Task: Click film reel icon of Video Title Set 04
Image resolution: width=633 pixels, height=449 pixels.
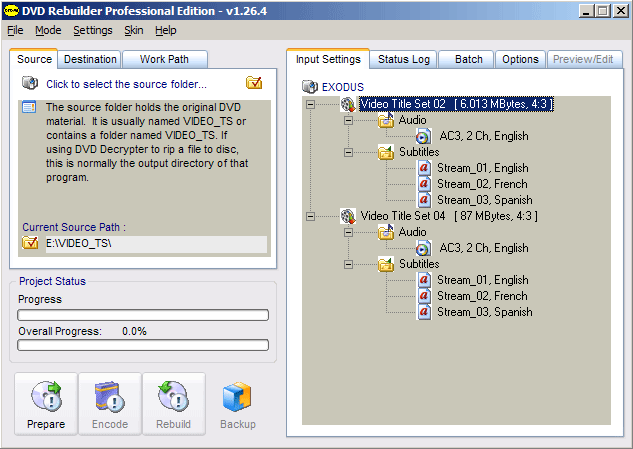Action: coord(348,216)
